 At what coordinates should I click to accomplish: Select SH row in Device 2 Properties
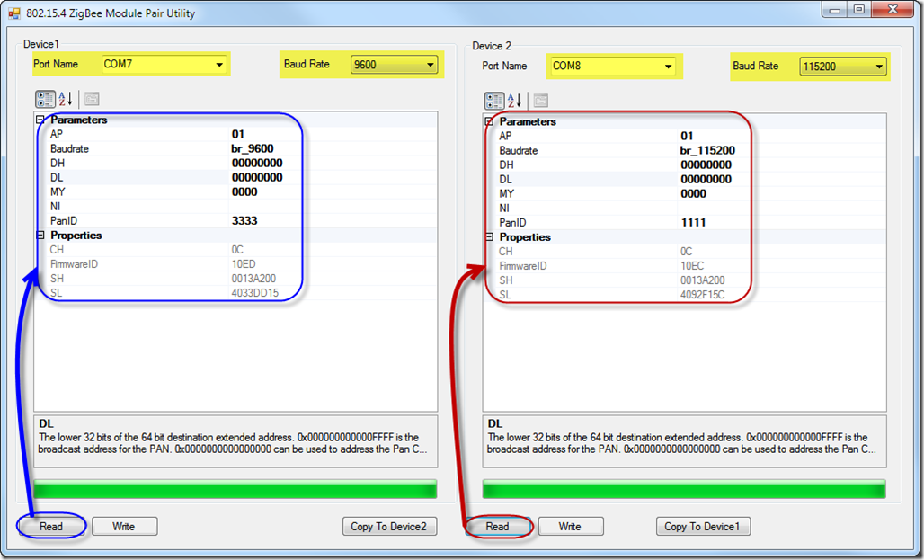[684, 280]
